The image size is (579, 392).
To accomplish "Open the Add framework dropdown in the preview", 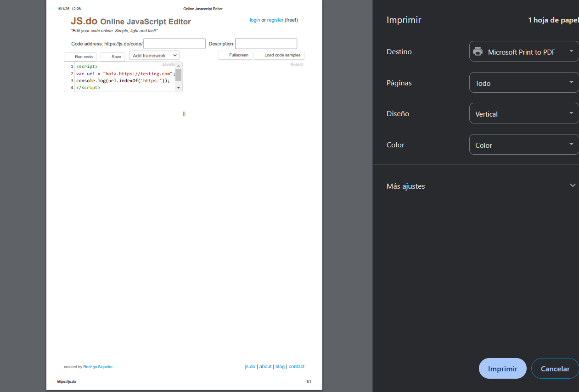I will click(x=154, y=56).
